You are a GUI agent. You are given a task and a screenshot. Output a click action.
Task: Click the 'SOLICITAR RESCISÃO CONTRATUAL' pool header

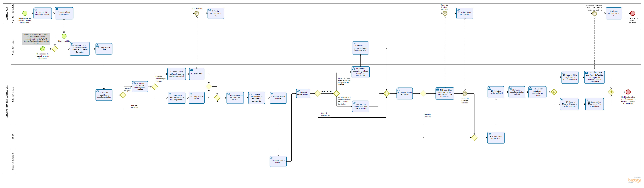click(x=7, y=102)
